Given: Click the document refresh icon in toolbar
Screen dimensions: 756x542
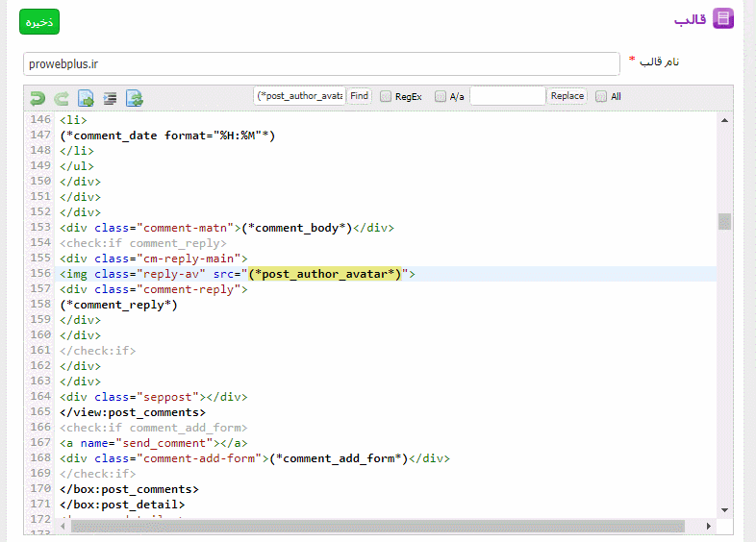Looking at the screenshot, I should click(x=135, y=97).
